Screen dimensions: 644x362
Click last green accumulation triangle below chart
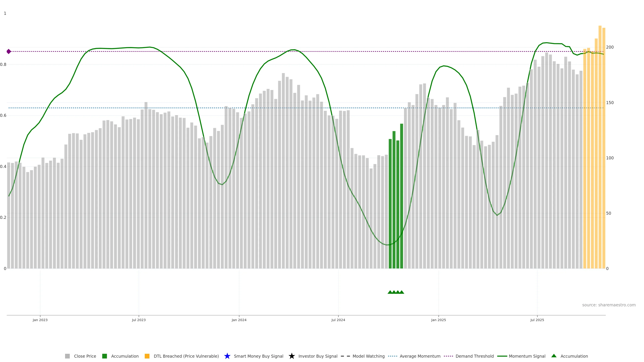401,292
